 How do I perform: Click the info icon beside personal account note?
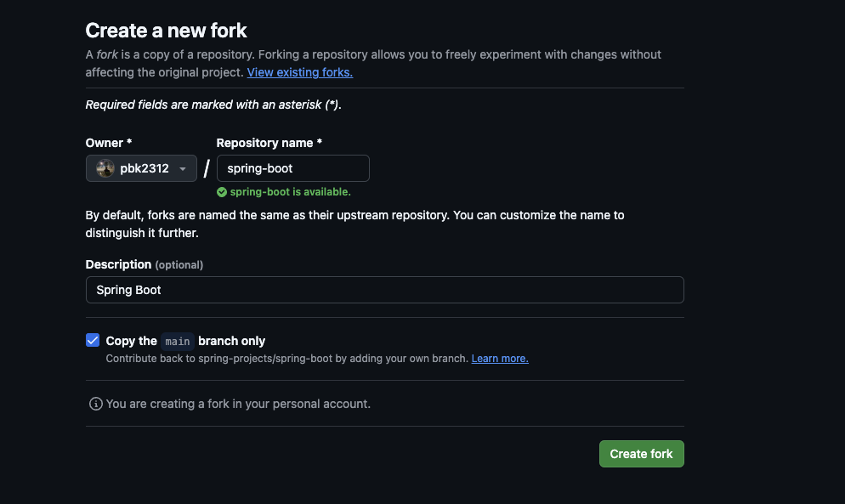click(96, 404)
